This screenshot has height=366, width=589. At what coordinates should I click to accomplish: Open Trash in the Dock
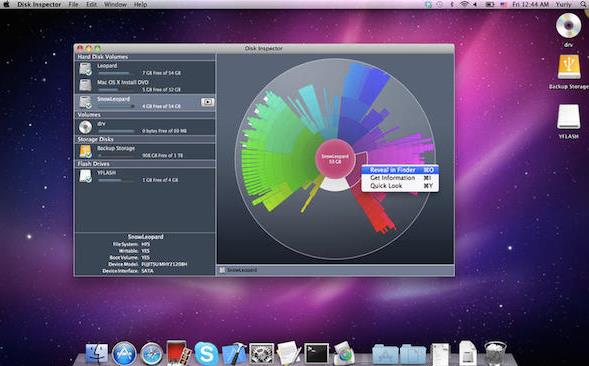pyautogui.click(x=495, y=353)
